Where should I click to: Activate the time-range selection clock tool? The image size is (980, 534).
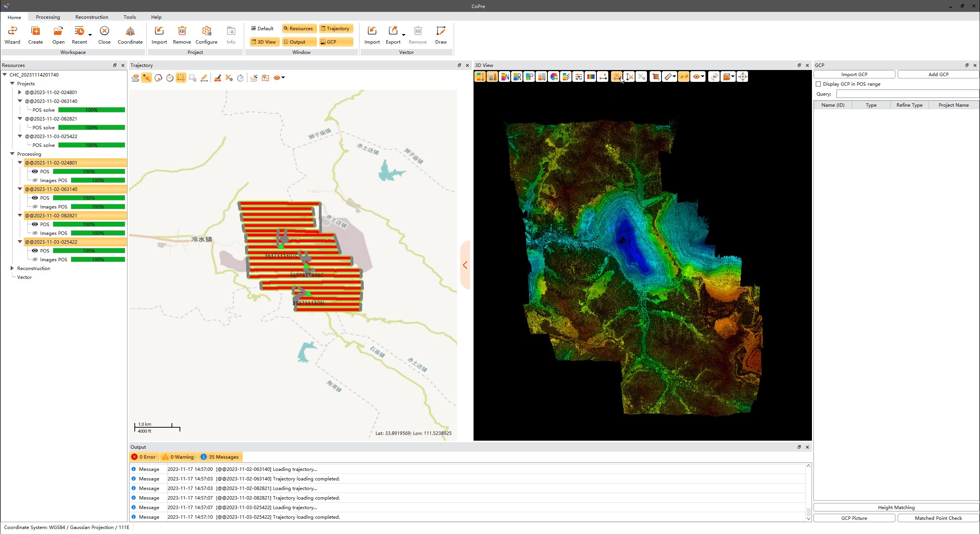[x=170, y=78]
